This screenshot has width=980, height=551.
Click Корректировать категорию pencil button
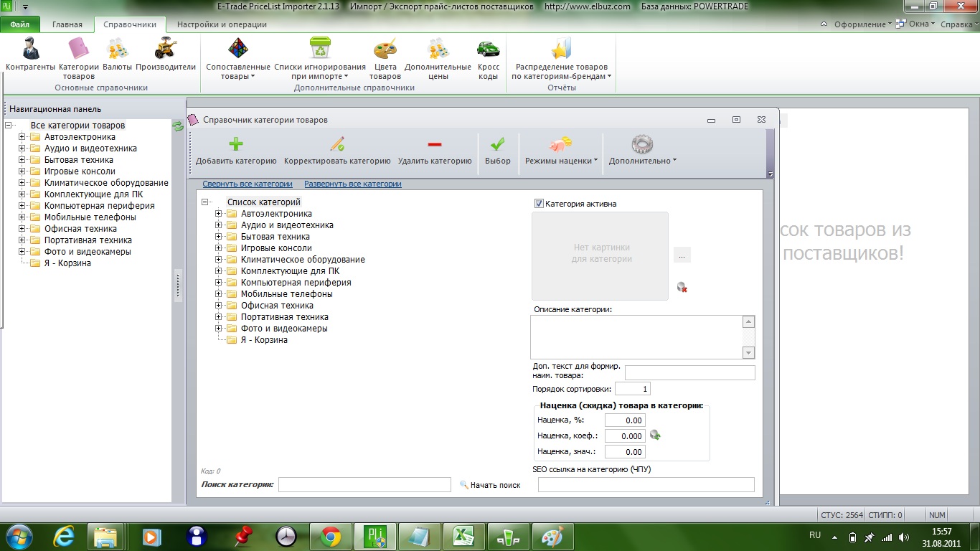tap(337, 151)
